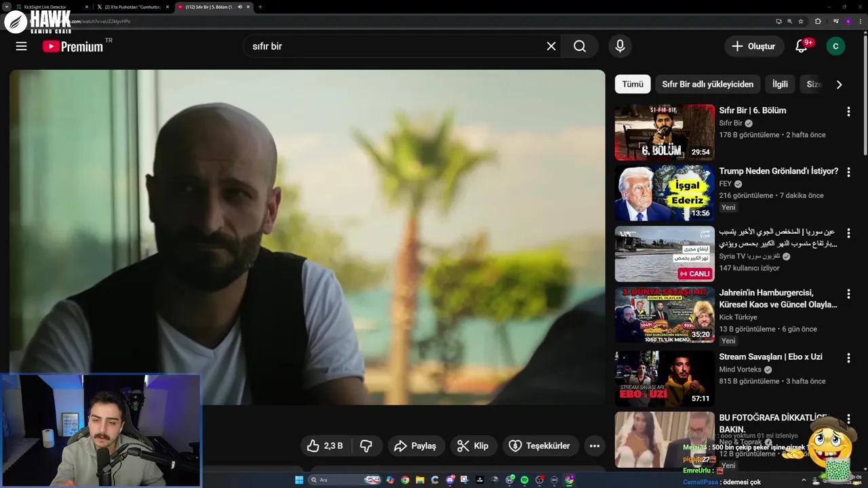Open options for Syria TV live video
868x488 pixels.
[x=848, y=233]
